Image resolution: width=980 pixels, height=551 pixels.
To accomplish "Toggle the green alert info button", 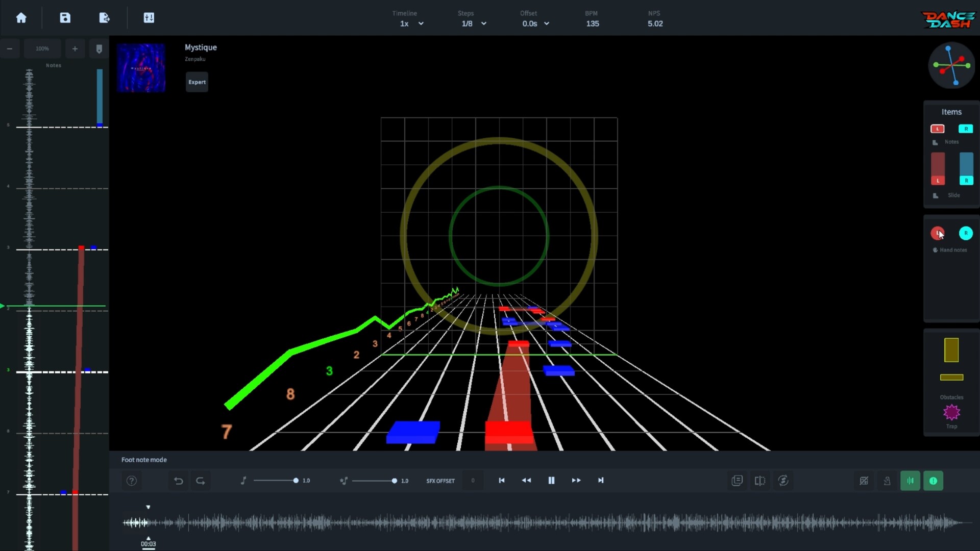I will 934,481.
